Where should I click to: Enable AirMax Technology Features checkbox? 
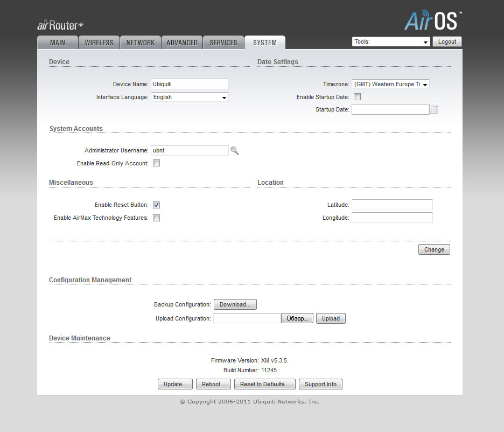[x=156, y=218]
